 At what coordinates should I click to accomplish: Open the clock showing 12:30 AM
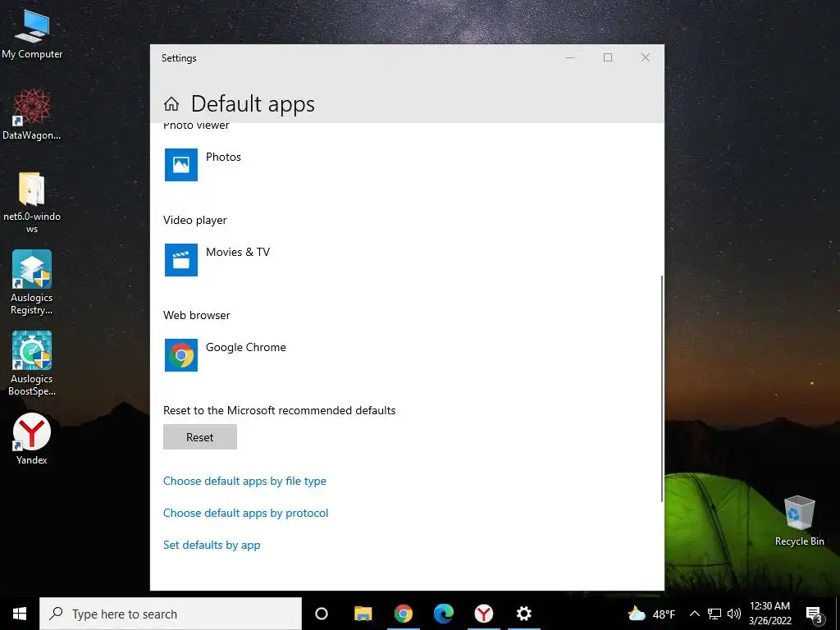769,614
